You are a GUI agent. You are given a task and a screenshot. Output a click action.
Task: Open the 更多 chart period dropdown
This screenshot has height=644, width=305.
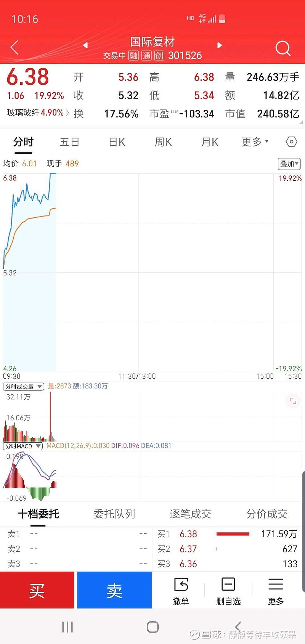click(255, 142)
